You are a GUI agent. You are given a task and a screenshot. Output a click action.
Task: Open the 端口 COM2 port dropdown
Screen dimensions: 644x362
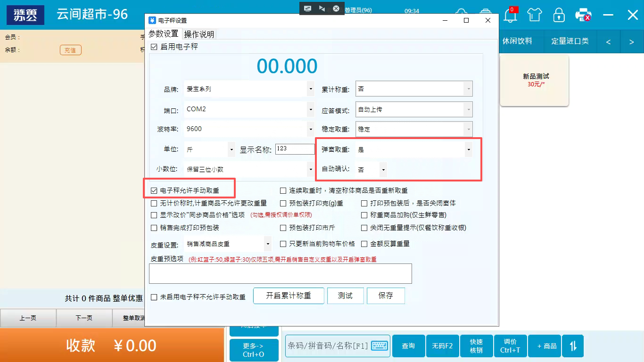click(x=310, y=109)
